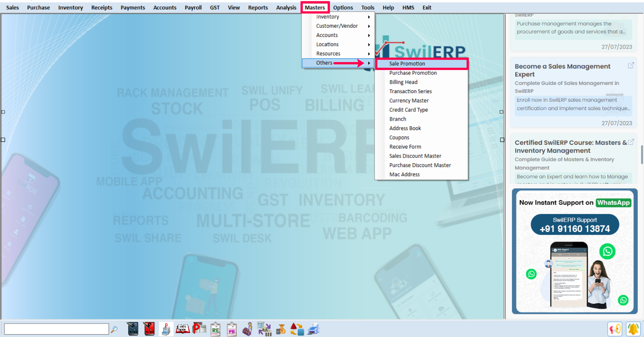Screen dimensions: 644x337
Task: Click the megaphone announcement icon
Action: tap(615, 329)
